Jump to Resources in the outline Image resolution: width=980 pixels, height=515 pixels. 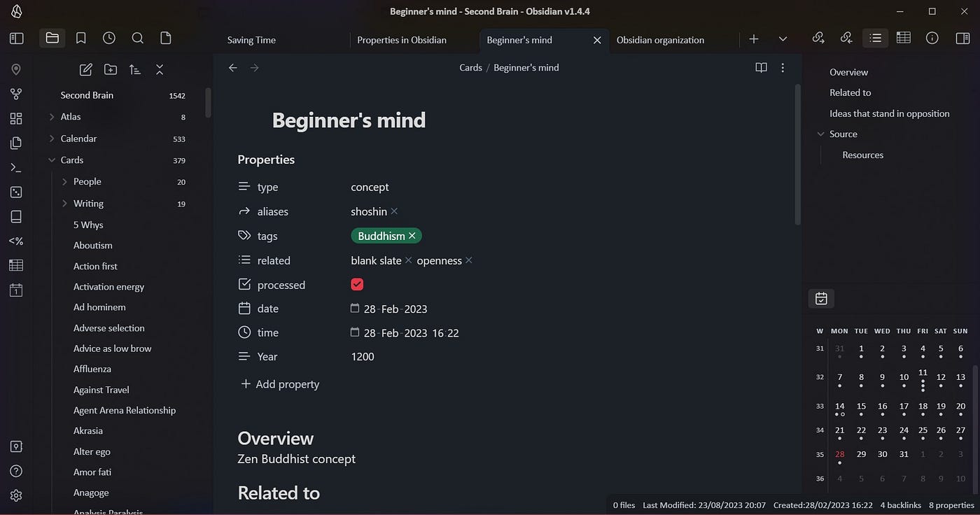coord(862,155)
